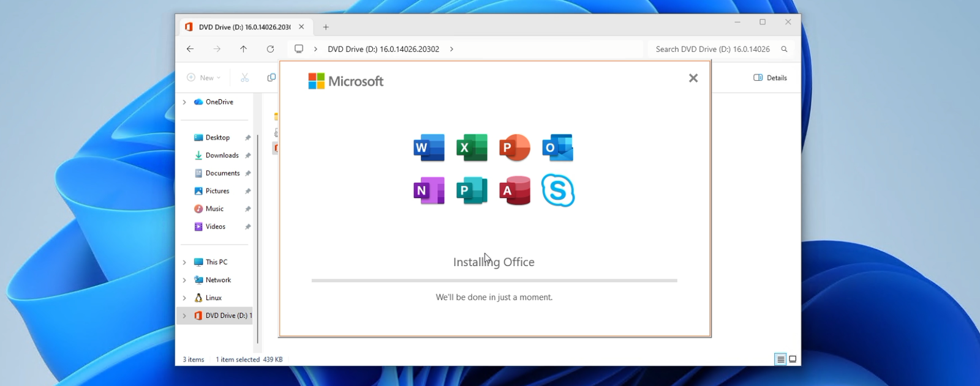Open This PC in navigation pane
Viewport: 980px width, 386px height.
[210, 262]
